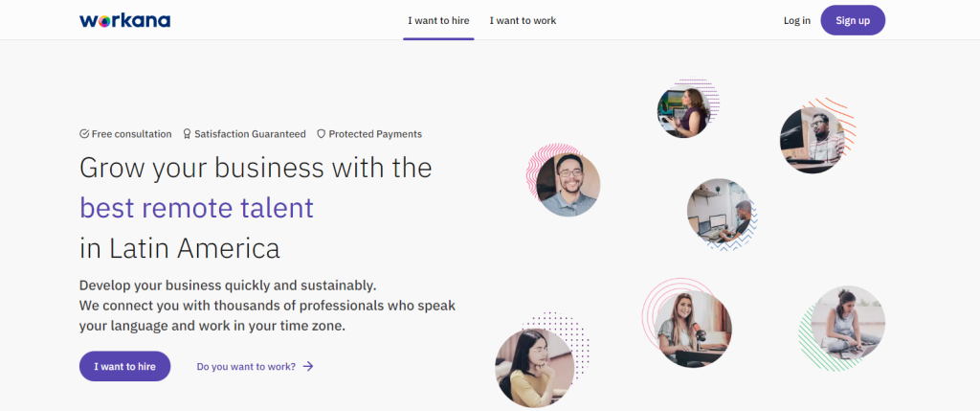Click arrow icon beside Do you want to work
This screenshot has height=411, width=980.
click(308, 366)
